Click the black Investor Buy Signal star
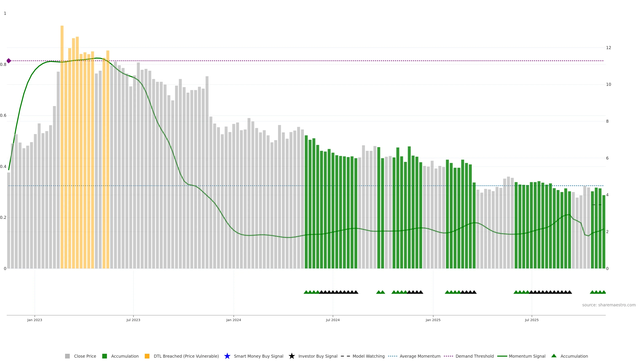644x362 pixels. 291,356
